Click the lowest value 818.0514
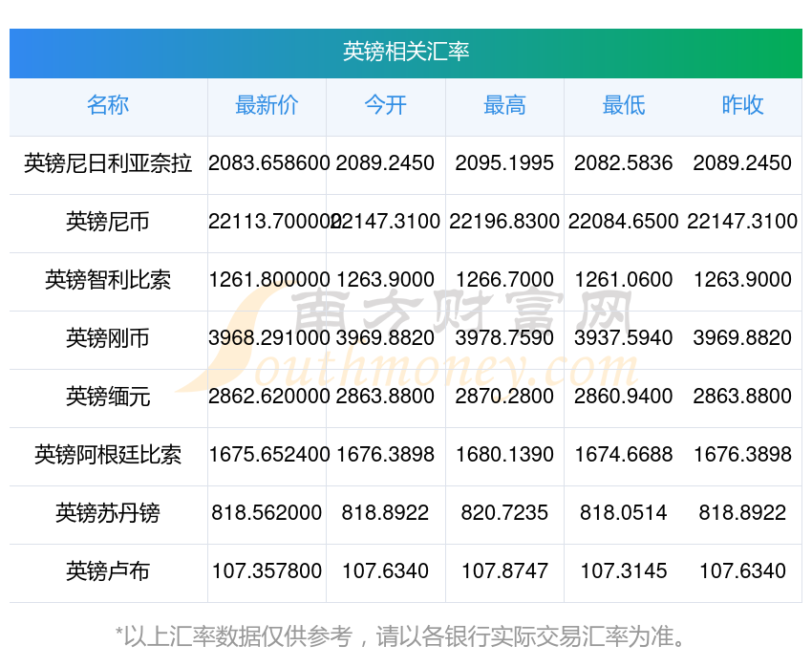The height and width of the screenshot is (667, 812). (x=624, y=513)
